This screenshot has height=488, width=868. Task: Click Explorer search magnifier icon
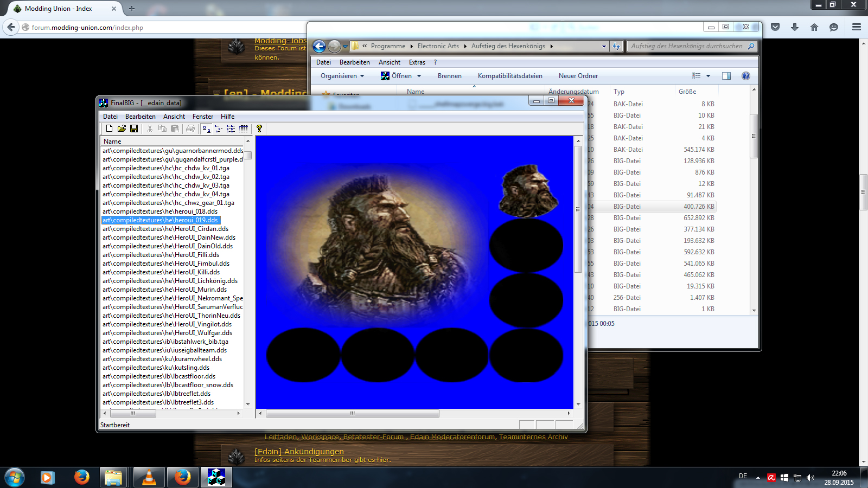751,46
